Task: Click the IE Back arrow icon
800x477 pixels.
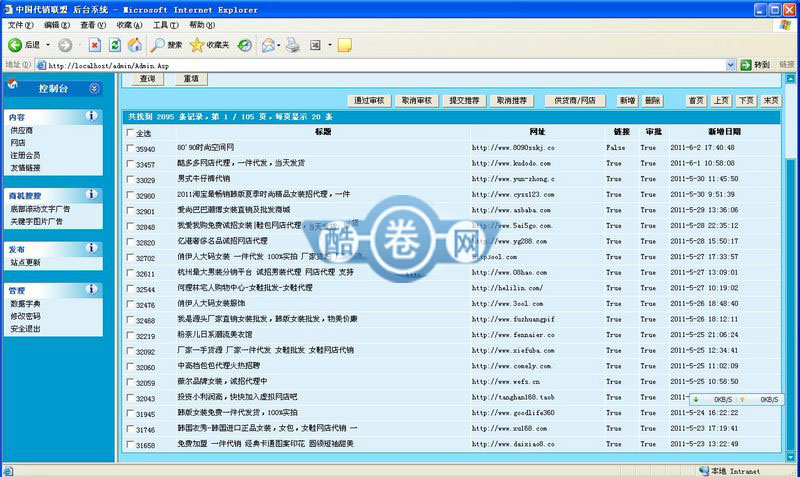Action: pos(15,45)
